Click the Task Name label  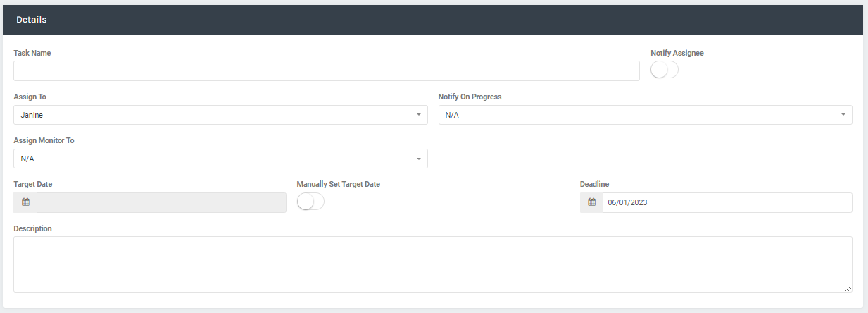pyautogui.click(x=32, y=53)
